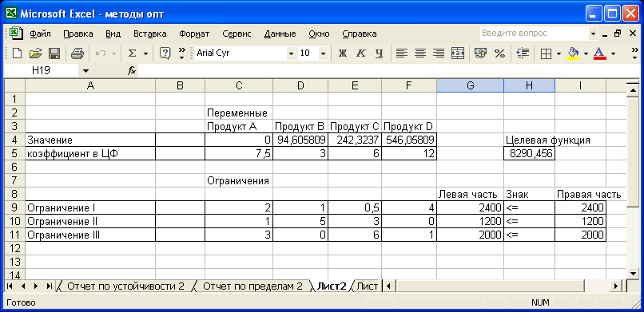
Task: Open the Name Box dropdown arrow
Action: coord(85,71)
